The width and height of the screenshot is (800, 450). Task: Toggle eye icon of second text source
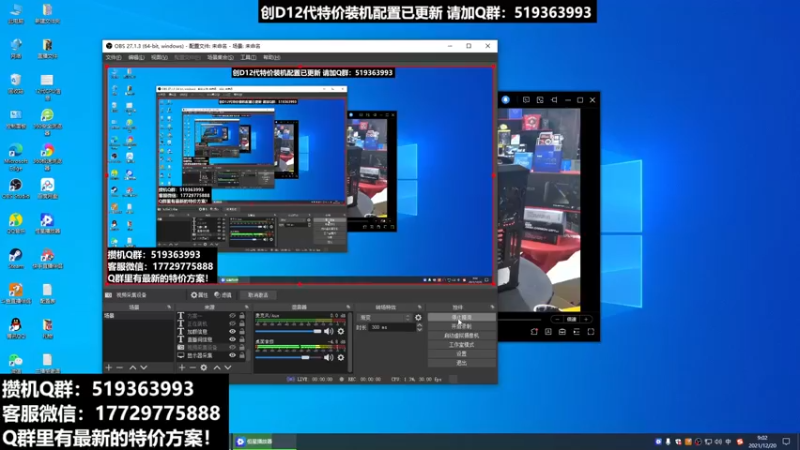[233, 323]
